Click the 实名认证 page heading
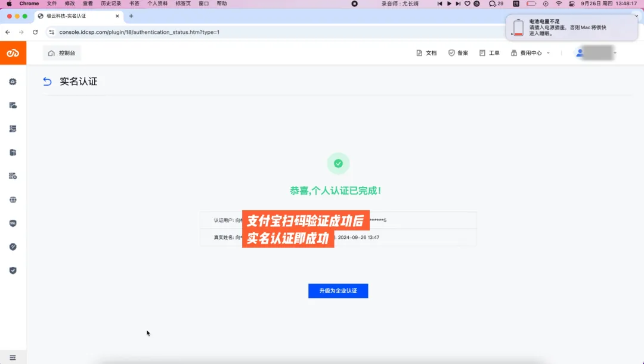 (79, 81)
